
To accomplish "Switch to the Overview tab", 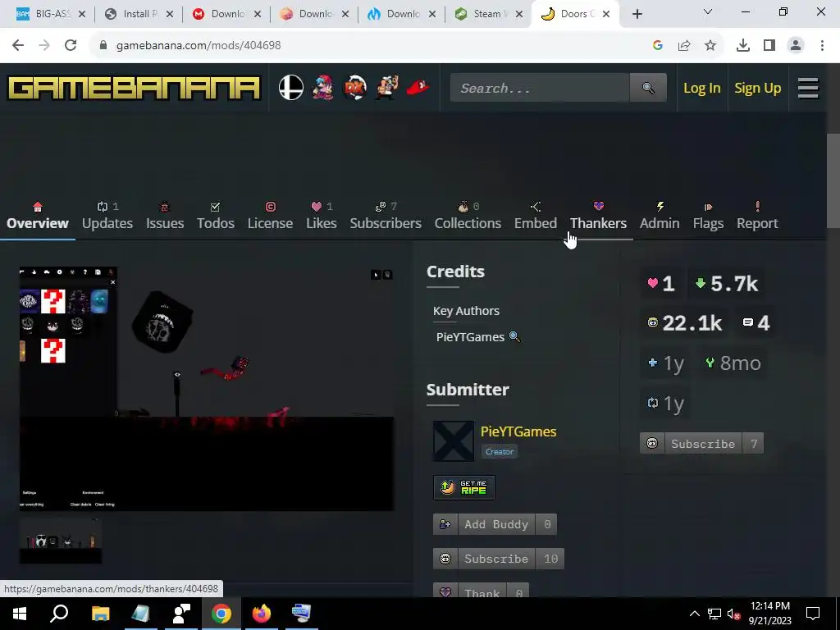I will (x=38, y=216).
